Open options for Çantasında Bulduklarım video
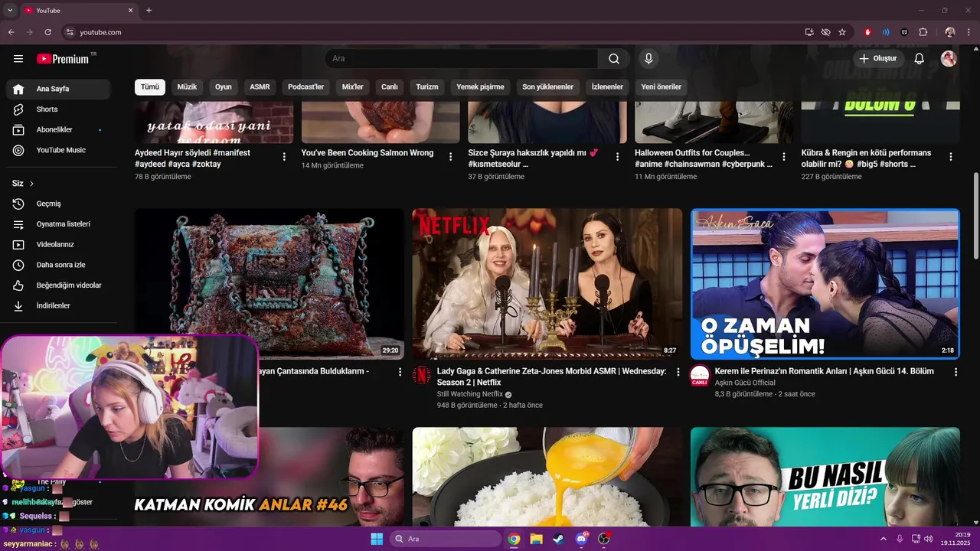Viewport: 980px width, 551px height. tap(400, 372)
